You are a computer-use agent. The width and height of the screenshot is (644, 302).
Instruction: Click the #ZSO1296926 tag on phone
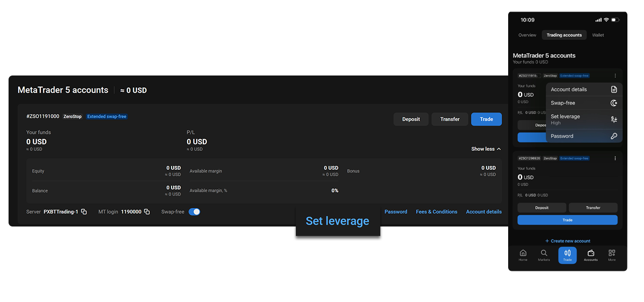tap(529, 158)
